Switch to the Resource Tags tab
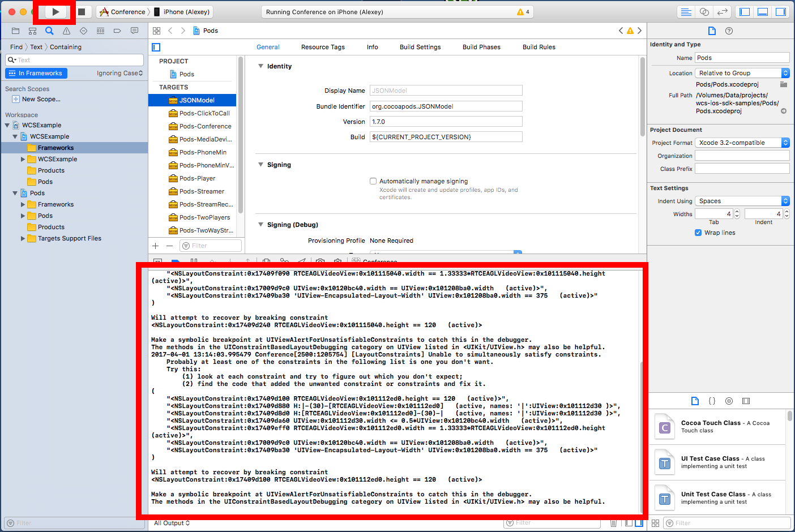 323,47
